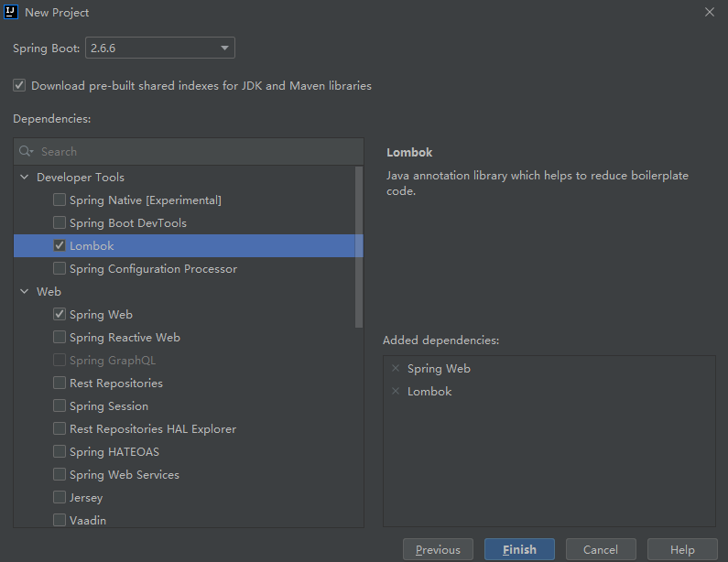
Task: Click the search magnifier icon
Action: click(x=26, y=151)
